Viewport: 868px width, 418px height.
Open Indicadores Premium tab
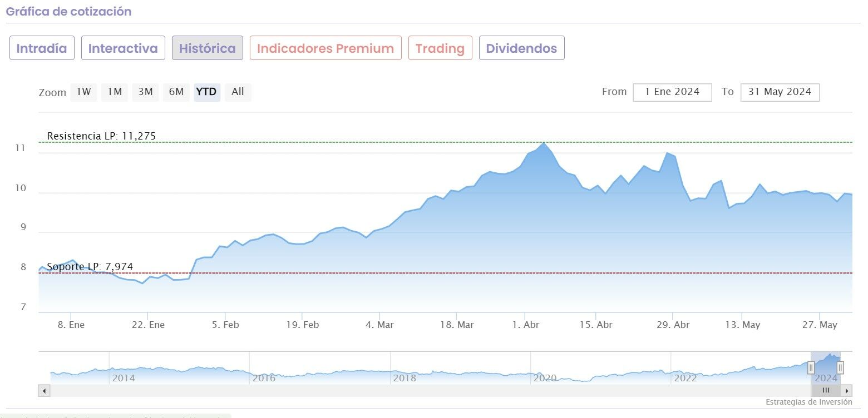(x=325, y=48)
